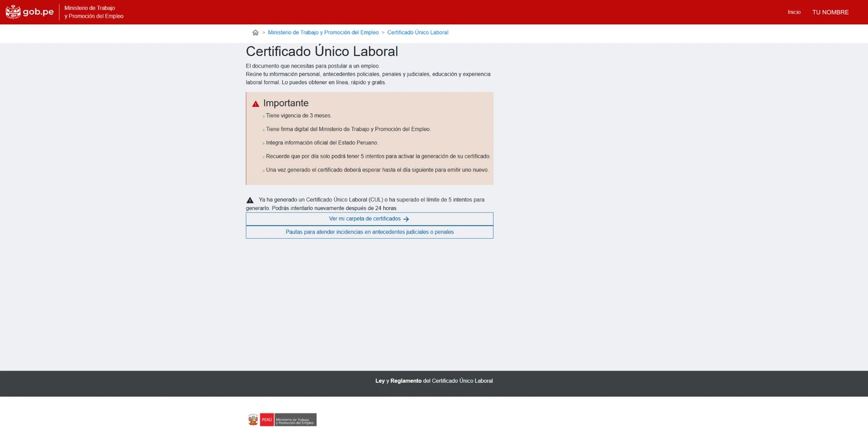Go to Ministerio de Trabajo breadcrumb link
Image resolution: width=868 pixels, height=437 pixels.
323,32
